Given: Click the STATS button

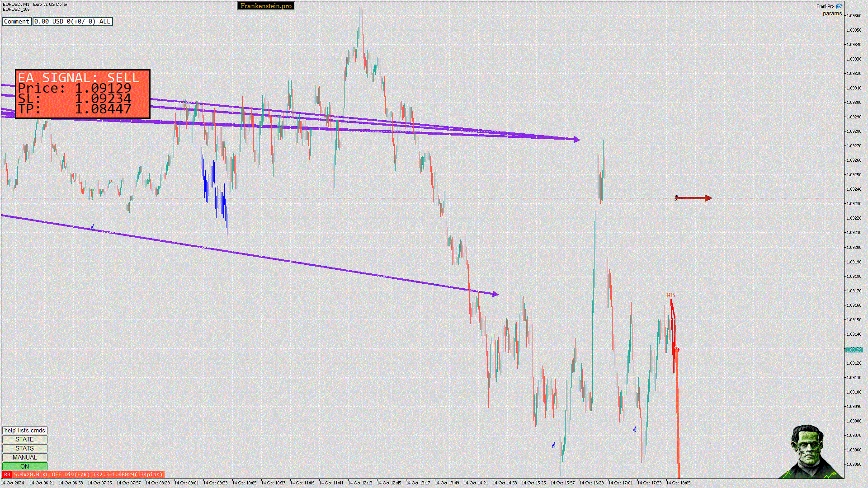Looking at the screenshot, I should (24, 448).
